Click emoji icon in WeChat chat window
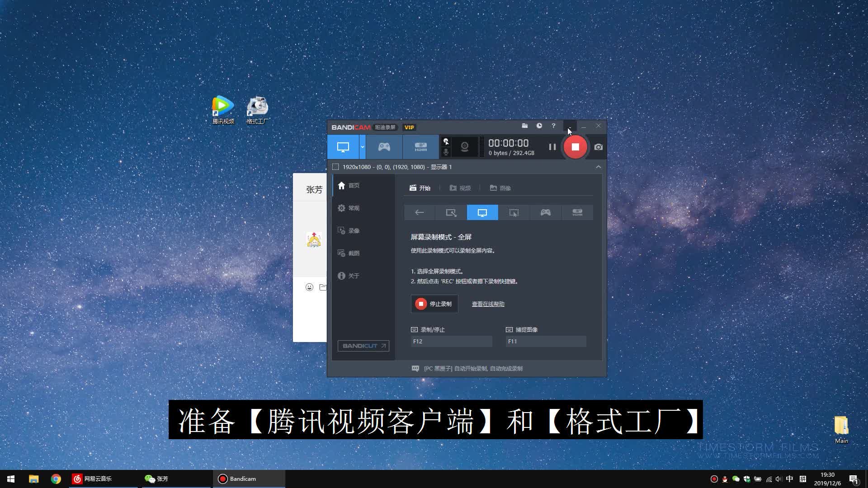 (309, 287)
